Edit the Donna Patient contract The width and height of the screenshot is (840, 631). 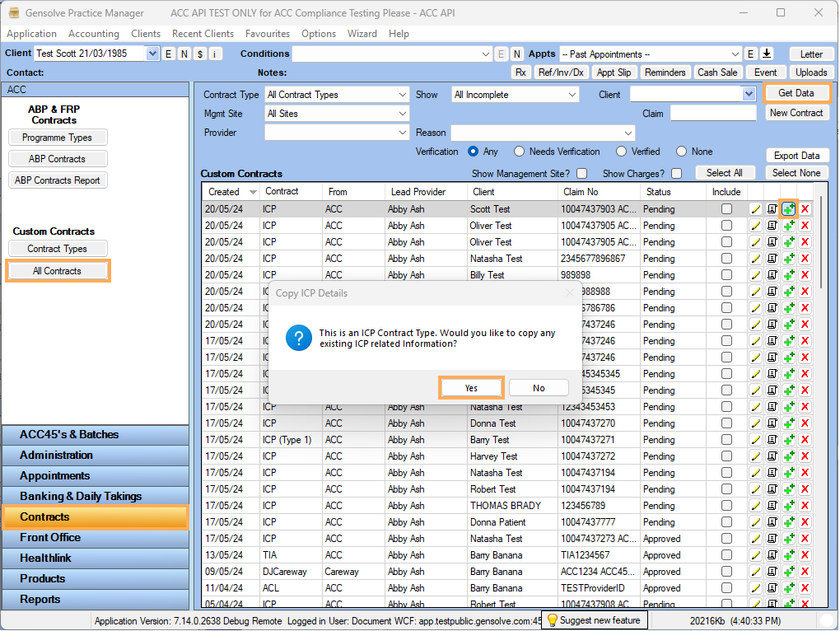(x=755, y=522)
